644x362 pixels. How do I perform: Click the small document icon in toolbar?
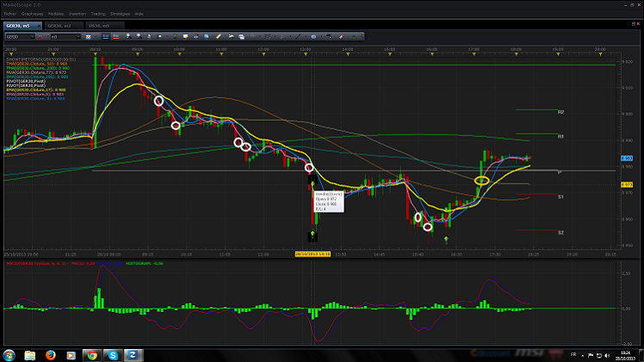tap(149, 36)
